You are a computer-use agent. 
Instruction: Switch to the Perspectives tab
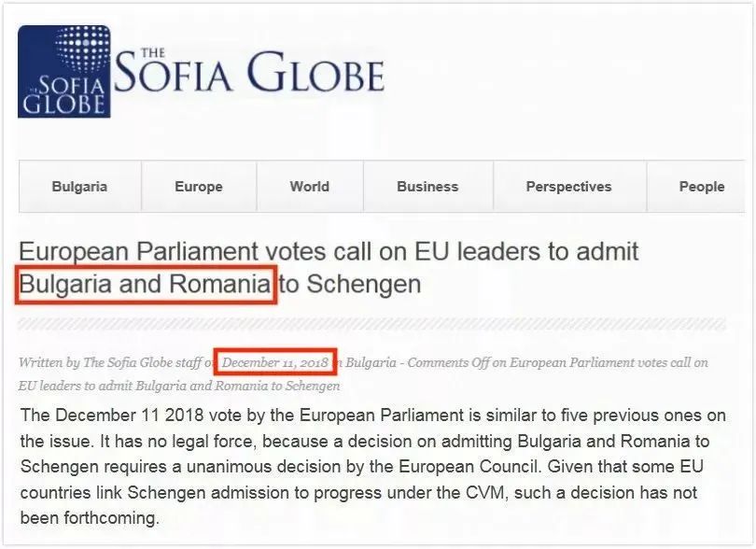pyautogui.click(x=568, y=187)
